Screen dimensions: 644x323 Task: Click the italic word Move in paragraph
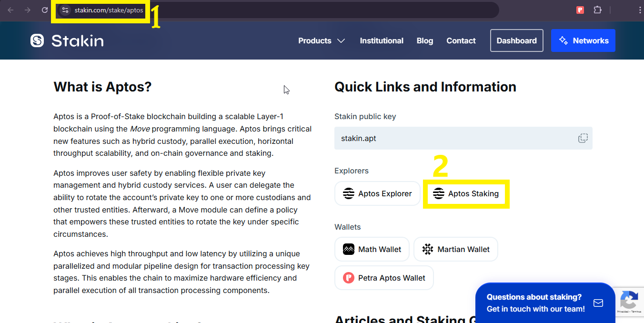click(x=140, y=129)
